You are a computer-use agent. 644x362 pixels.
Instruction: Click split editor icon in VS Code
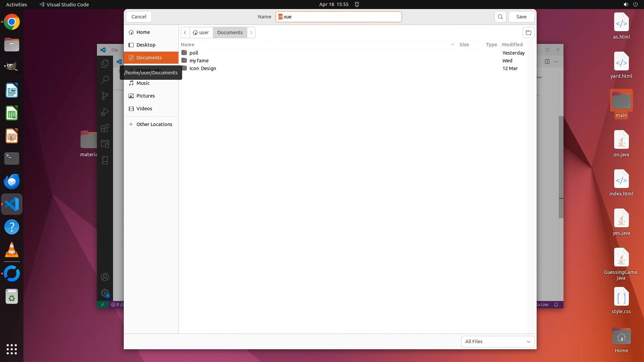(x=547, y=61)
